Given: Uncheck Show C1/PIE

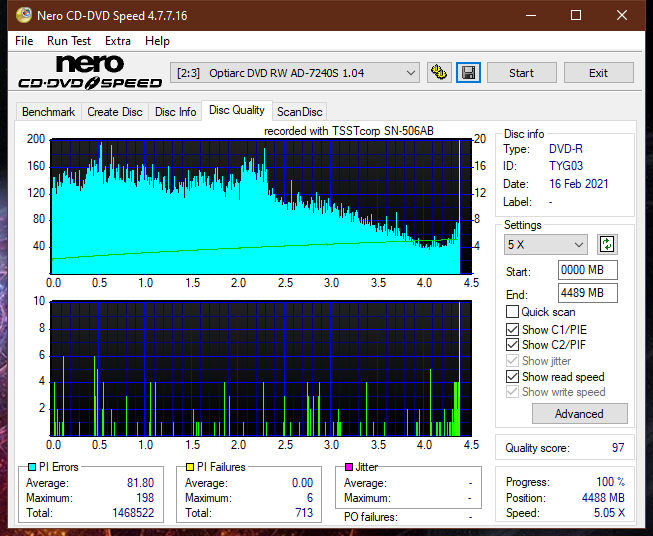Looking at the screenshot, I should point(512,329).
